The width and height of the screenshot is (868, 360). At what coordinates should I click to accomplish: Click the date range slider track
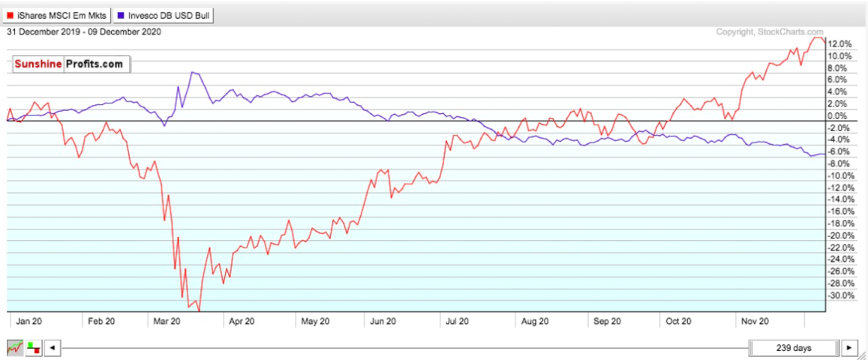tap(404, 348)
